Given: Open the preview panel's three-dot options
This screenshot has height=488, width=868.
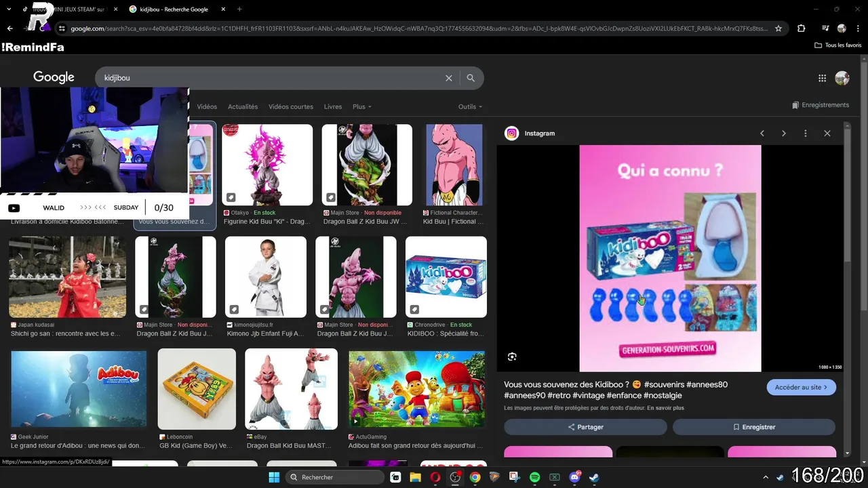Looking at the screenshot, I should [806, 134].
